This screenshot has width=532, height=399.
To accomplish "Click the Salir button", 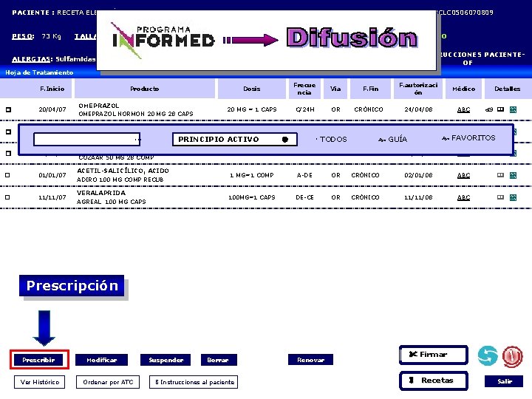I will click(504, 381).
